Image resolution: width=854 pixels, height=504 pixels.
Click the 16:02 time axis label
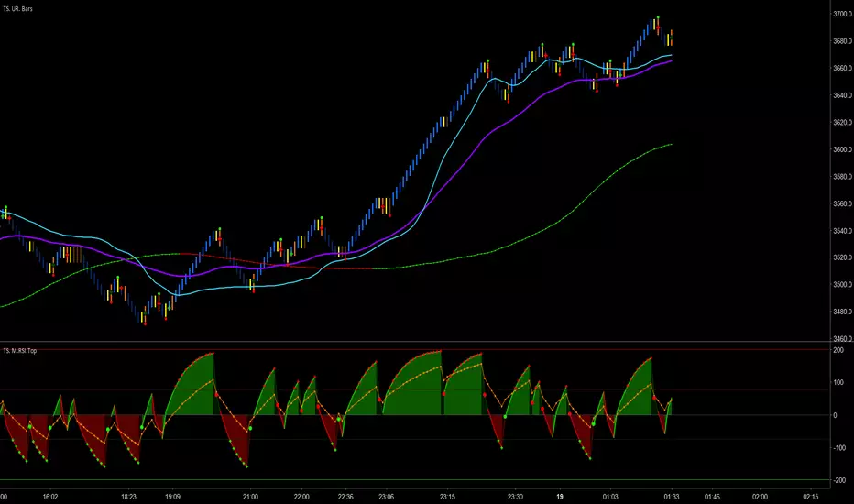click(49, 496)
